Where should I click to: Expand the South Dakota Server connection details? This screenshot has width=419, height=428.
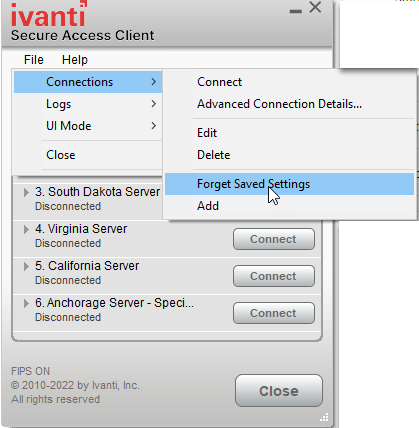click(x=26, y=192)
